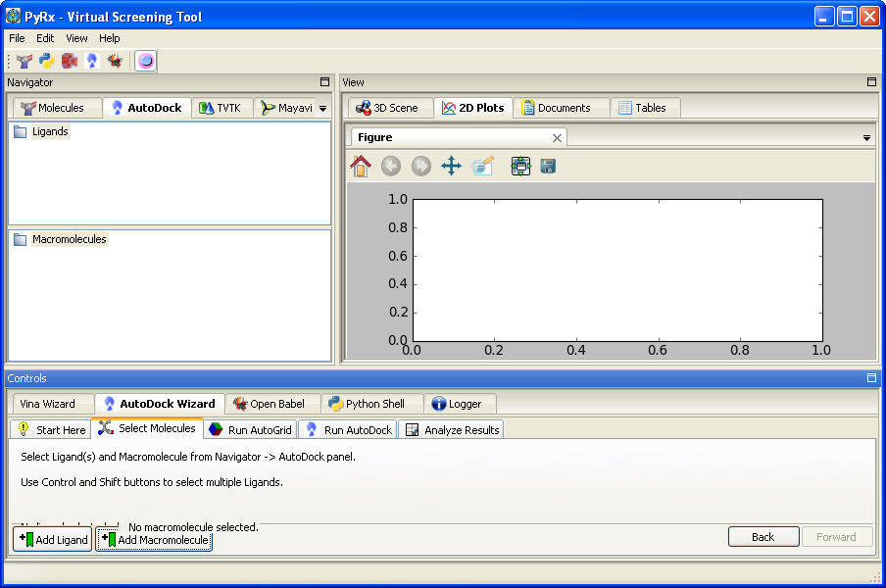886x588 pixels.
Task: Go to Run AutoGrid step
Action: [250, 430]
